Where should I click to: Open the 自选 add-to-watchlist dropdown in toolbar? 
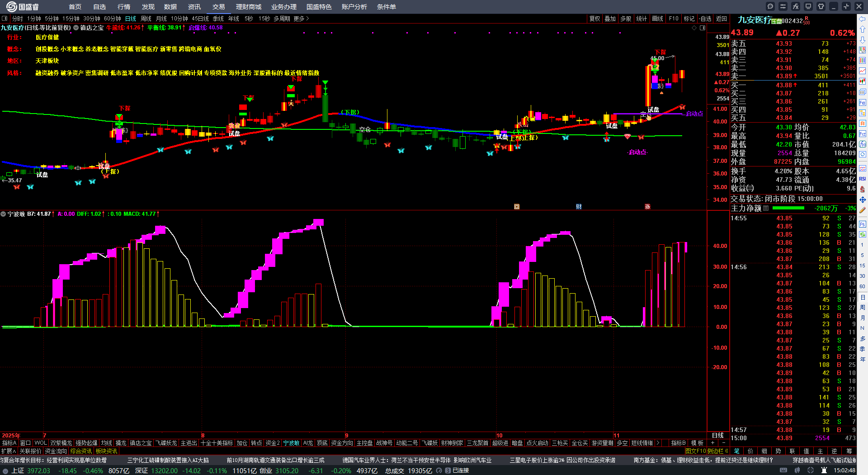tap(706, 19)
